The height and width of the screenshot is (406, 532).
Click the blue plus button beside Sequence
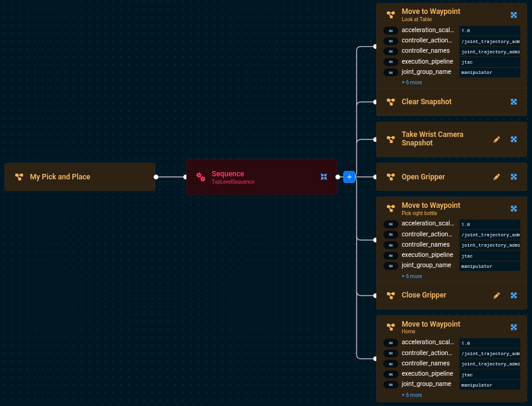click(x=349, y=177)
